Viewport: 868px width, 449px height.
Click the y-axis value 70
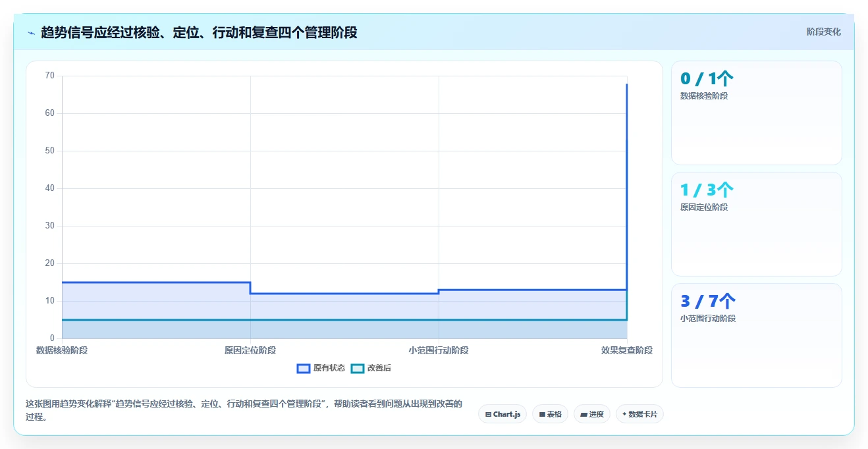tap(50, 76)
